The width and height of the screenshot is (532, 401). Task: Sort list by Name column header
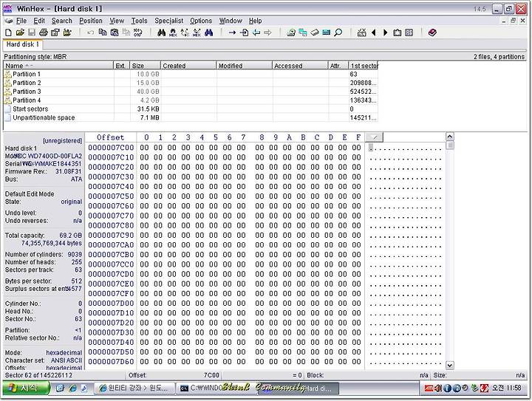58,66
